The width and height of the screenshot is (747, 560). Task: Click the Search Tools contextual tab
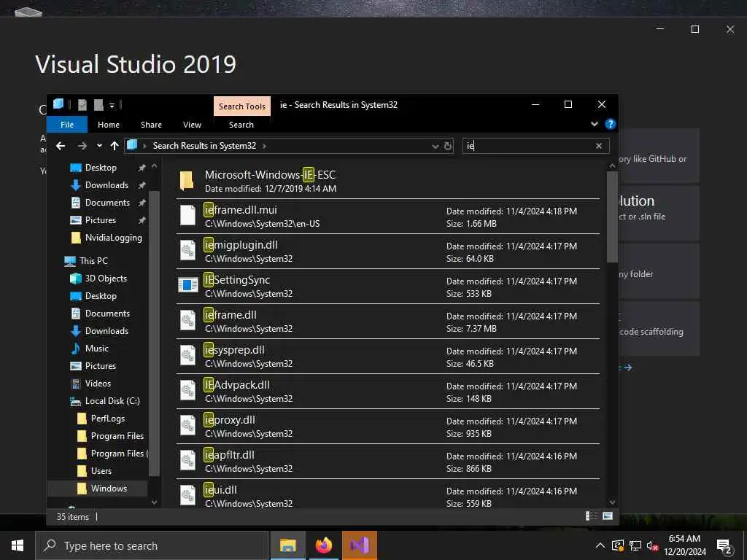[242, 106]
